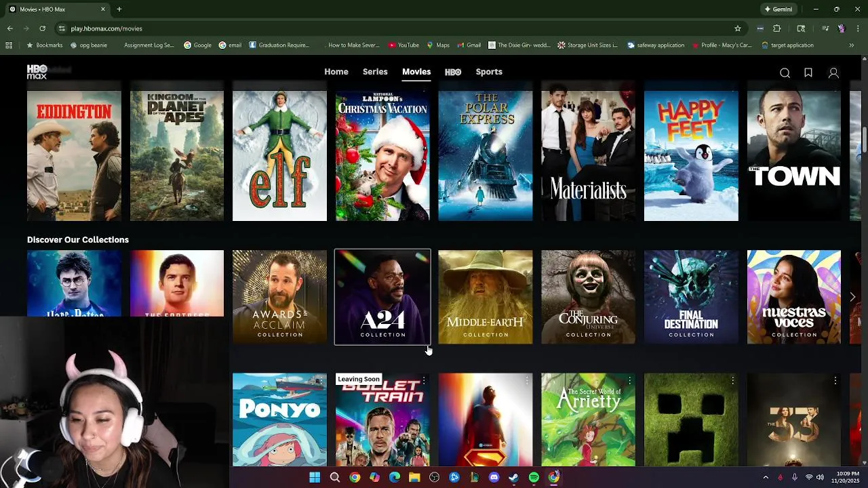Open the volume speaker tray icon
This screenshot has height=488, width=868.
pyautogui.click(x=821, y=477)
